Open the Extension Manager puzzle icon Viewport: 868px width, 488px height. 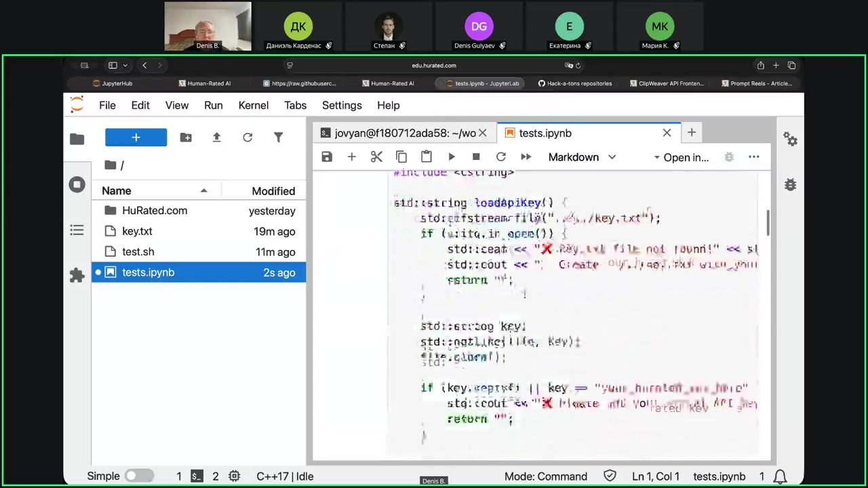point(77,275)
